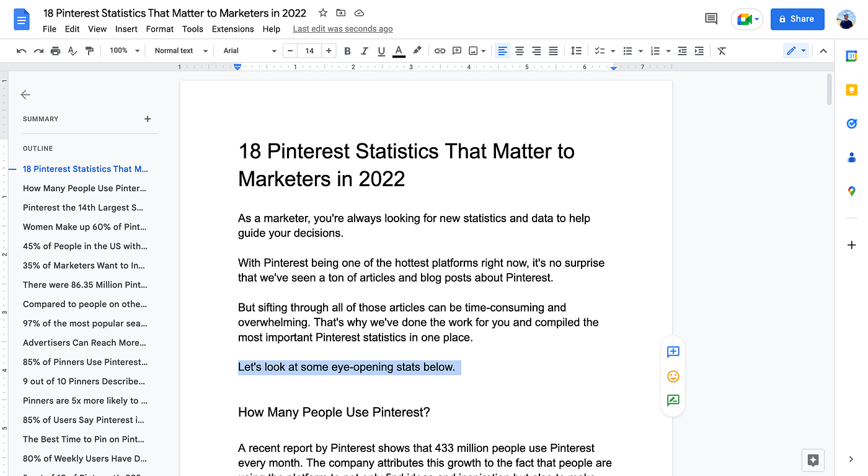Viewport: 868px width, 476px height.
Task: Redo the last action
Action: (x=38, y=51)
